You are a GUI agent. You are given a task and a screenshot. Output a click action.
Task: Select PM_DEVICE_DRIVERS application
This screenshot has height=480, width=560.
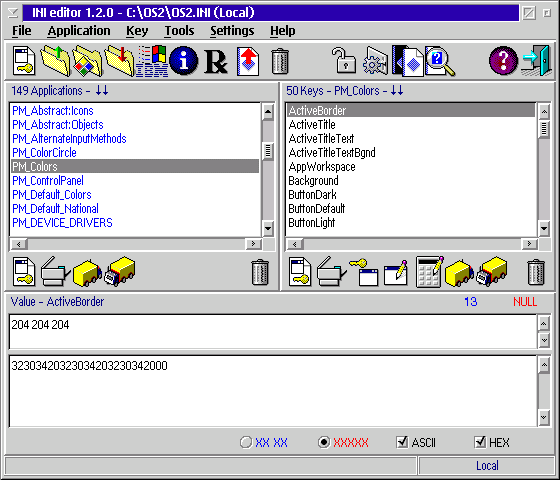coord(135,223)
